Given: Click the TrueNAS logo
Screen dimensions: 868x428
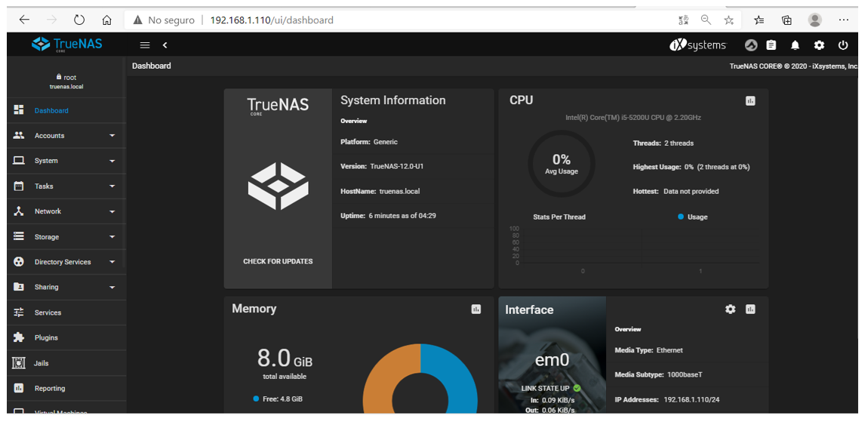Looking at the screenshot, I should (67, 45).
